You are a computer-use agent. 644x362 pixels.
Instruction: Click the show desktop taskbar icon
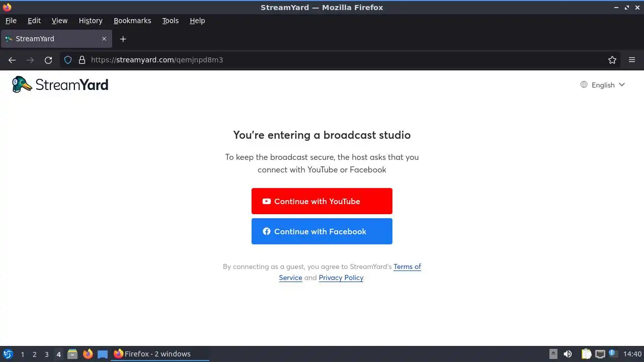point(103,354)
